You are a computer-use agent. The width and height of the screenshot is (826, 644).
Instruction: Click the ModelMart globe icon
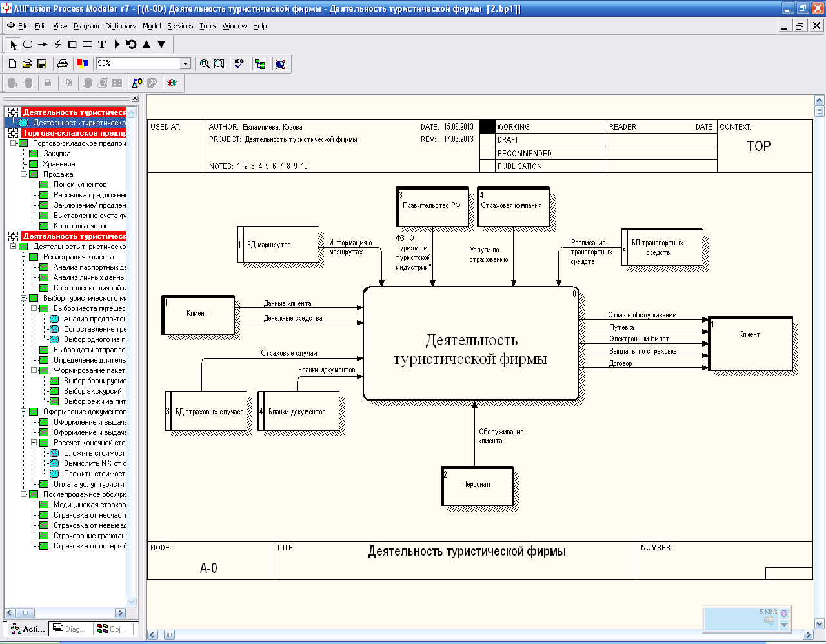[x=280, y=64]
